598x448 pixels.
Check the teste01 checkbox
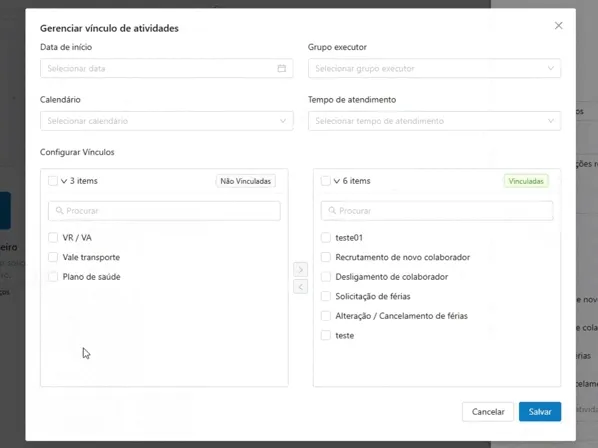(x=325, y=238)
